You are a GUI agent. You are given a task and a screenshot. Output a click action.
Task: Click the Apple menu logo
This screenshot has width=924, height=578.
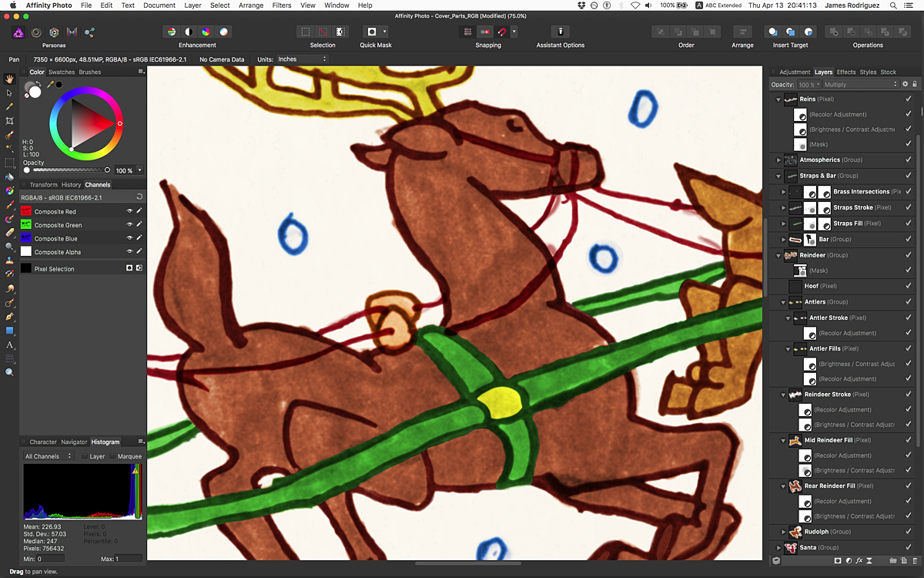pyautogui.click(x=12, y=5)
